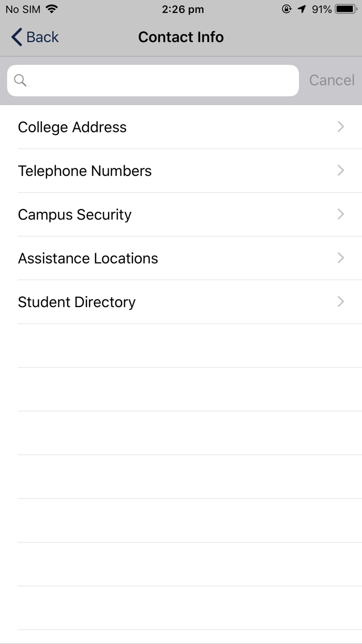Click the search magnifying glass icon
Image resolution: width=362 pixels, height=644 pixels.
tap(20, 81)
